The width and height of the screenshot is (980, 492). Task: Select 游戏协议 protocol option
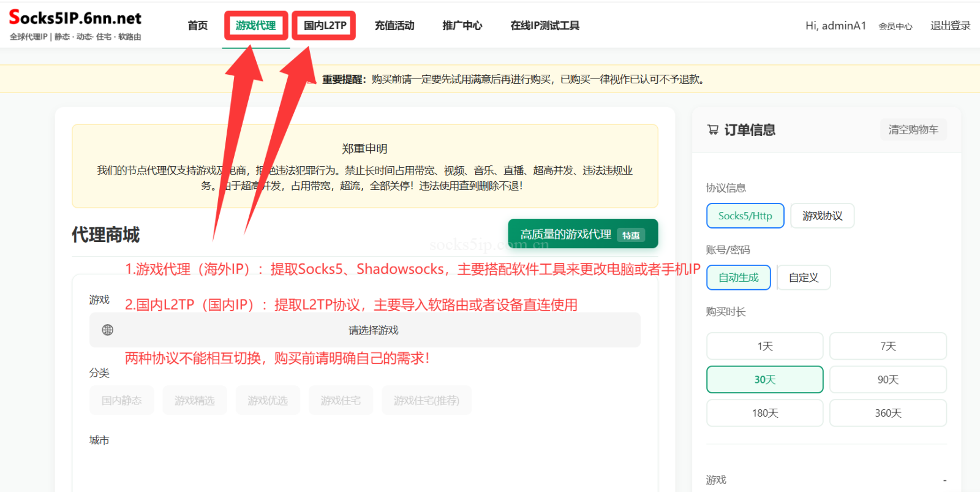click(823, 216)
